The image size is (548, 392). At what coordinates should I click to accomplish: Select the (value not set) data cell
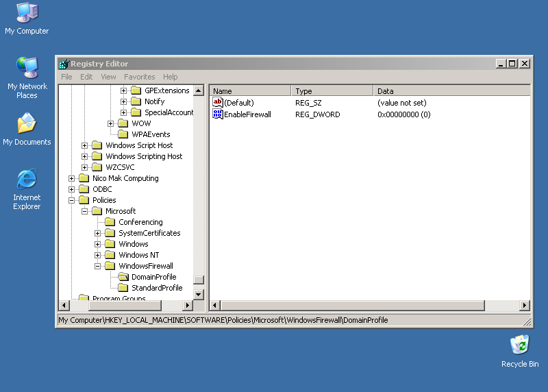pos(402,103)
